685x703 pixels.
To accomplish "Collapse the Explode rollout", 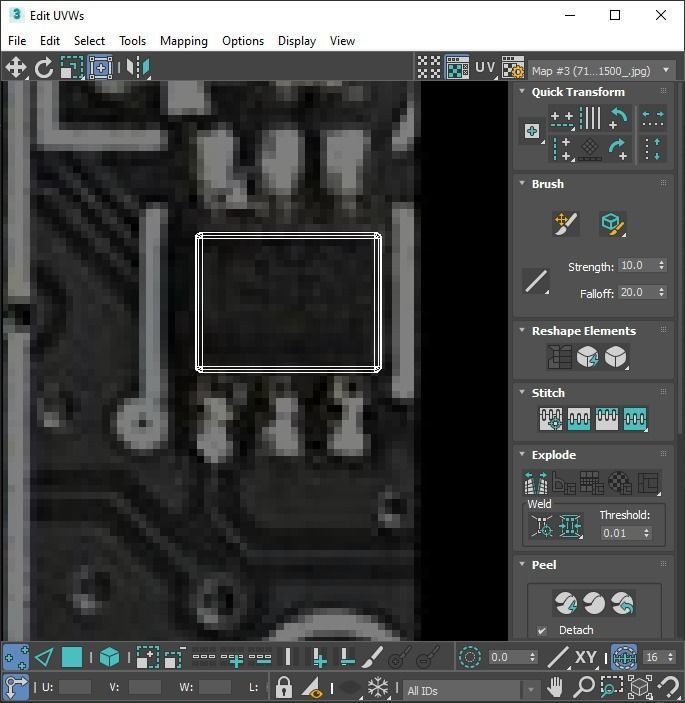I will tap(522, 454).
